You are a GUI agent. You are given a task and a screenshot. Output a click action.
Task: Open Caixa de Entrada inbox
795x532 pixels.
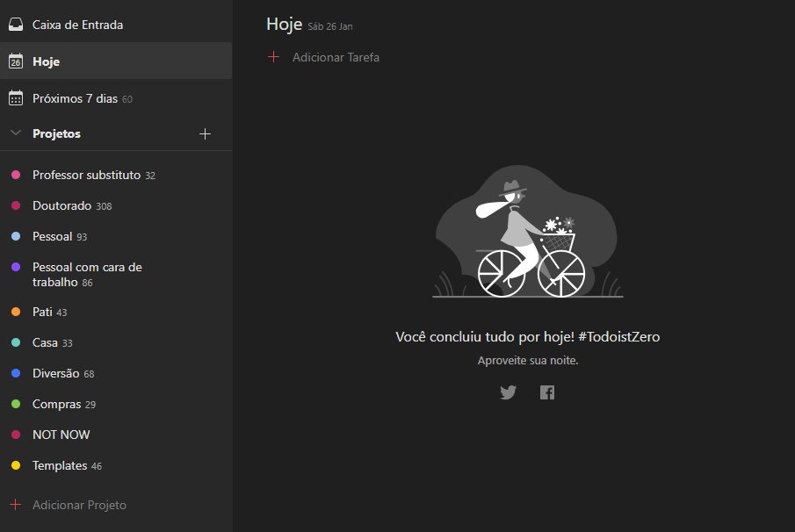point(116,25)
